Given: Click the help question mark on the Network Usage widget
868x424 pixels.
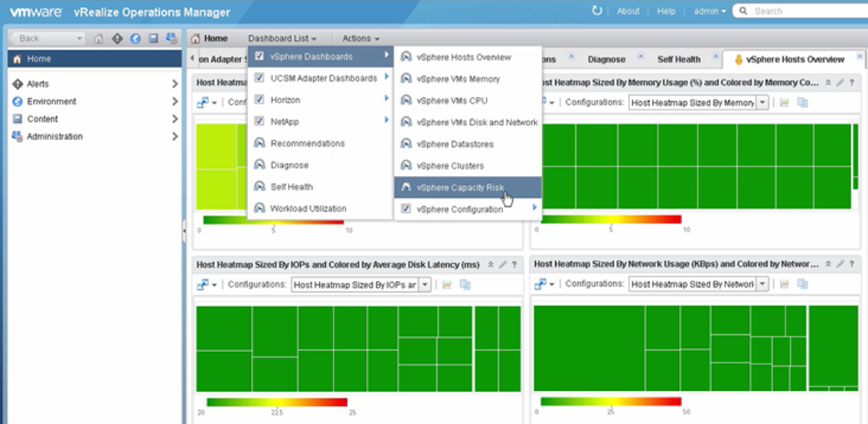Looking at the screenshot, I should click(851, 264).
